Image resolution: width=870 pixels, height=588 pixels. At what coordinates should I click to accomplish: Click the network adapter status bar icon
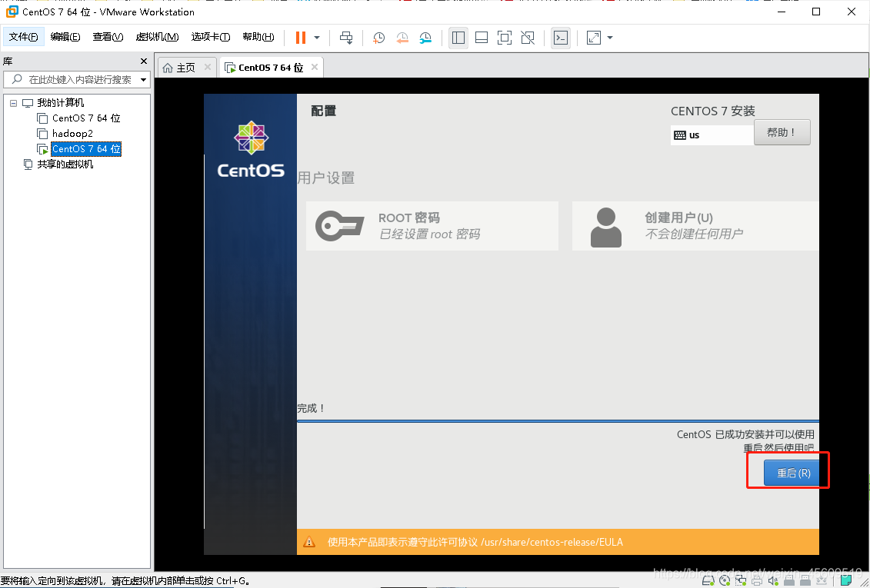741,580
